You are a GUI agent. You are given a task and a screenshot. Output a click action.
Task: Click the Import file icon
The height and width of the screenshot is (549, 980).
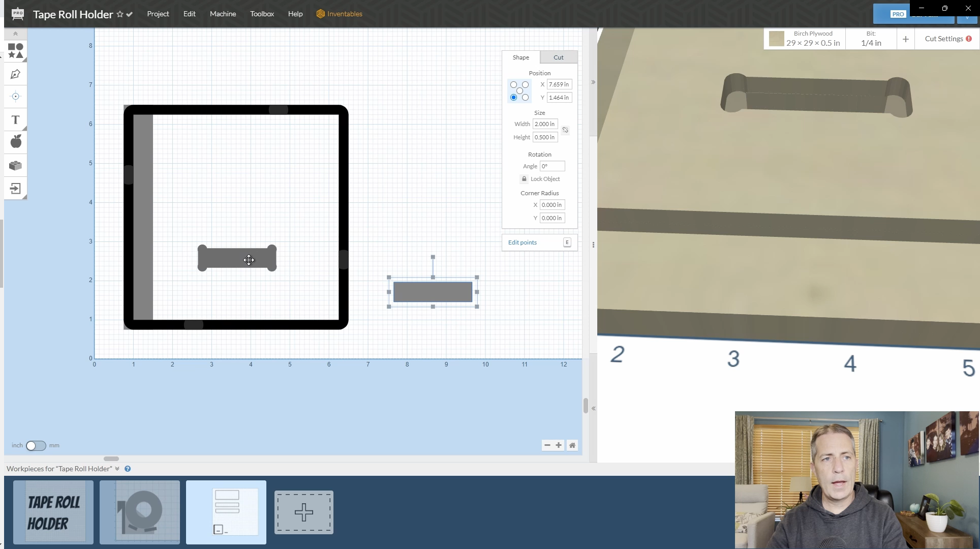[x=15, y=189]
